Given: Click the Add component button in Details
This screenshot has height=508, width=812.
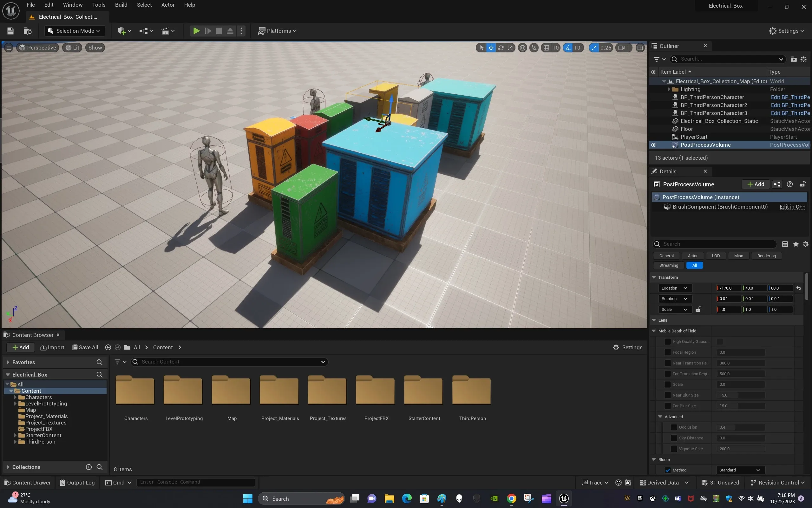Looking at the screenshot, I should pyautogui.click(x=755, y=184).
